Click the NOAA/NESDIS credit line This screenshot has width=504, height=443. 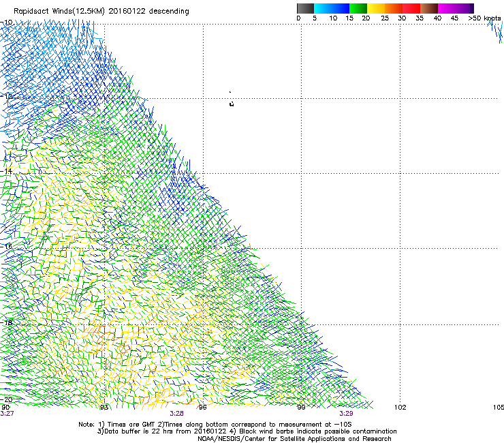tap(294, 438)
